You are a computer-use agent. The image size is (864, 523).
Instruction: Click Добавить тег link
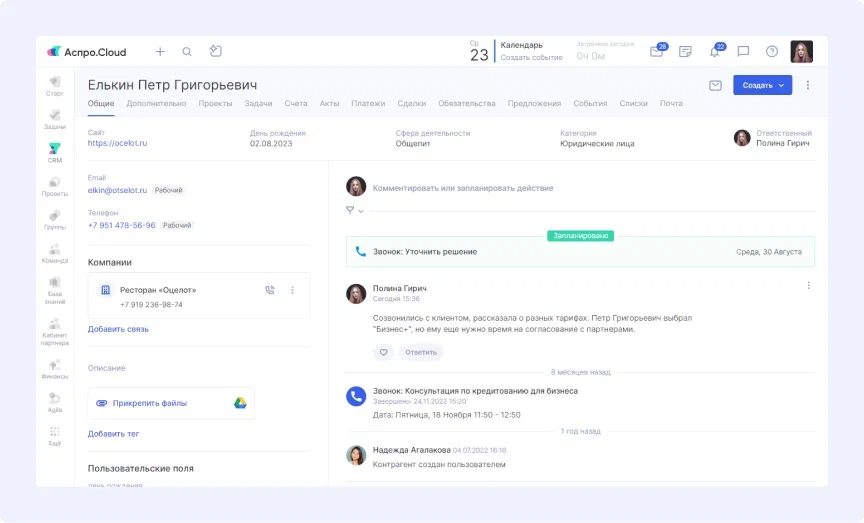[x=113, y=434]
